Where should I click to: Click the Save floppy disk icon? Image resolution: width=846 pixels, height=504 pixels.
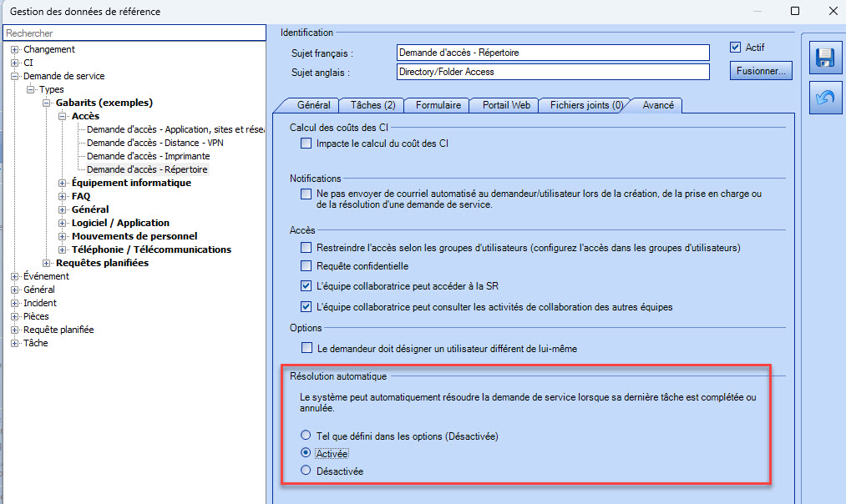pyautogui.click(x=824, y=58)
